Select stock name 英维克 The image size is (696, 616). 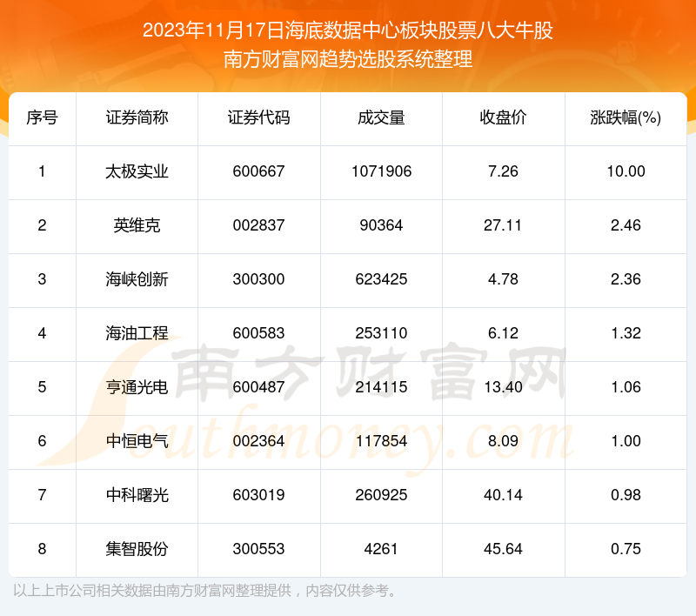[x=137, y=225]
